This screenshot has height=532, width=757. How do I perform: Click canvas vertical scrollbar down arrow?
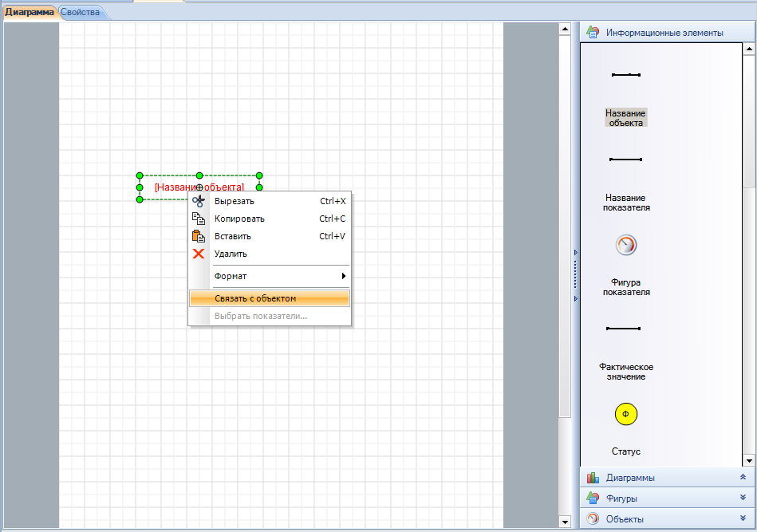[565, 522]
